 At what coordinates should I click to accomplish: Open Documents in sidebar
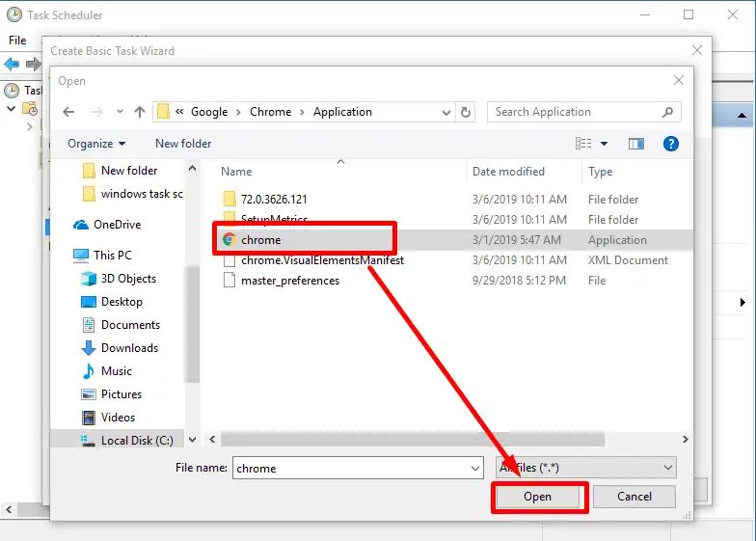(121, 325)
